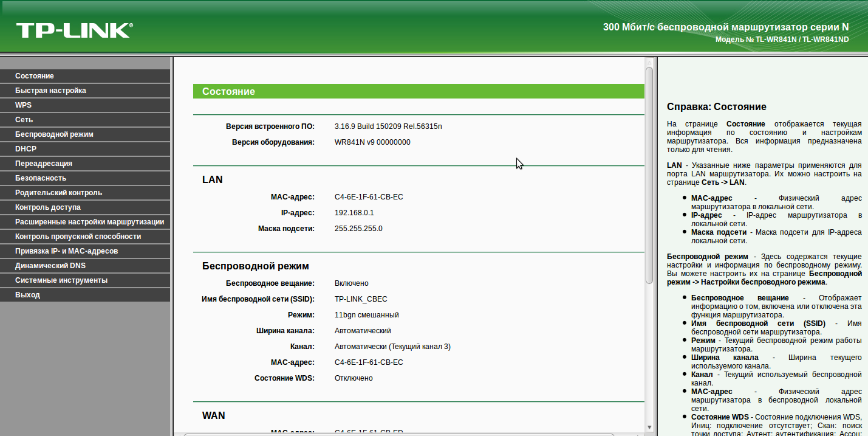Click Автоматически (Текущий канал 3) value

[x=392, y=347]
